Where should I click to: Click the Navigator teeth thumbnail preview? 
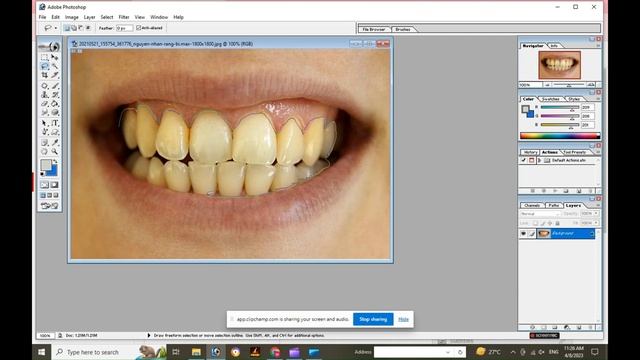coord(559,65)
